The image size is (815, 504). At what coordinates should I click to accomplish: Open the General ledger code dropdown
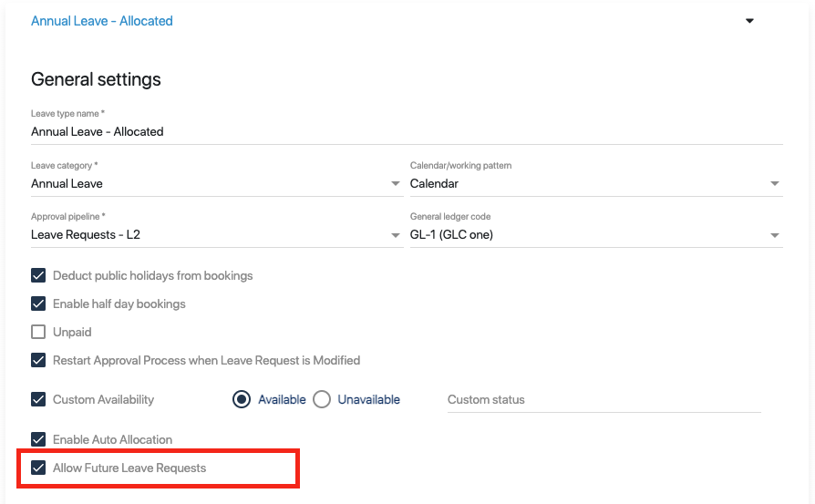596,235
